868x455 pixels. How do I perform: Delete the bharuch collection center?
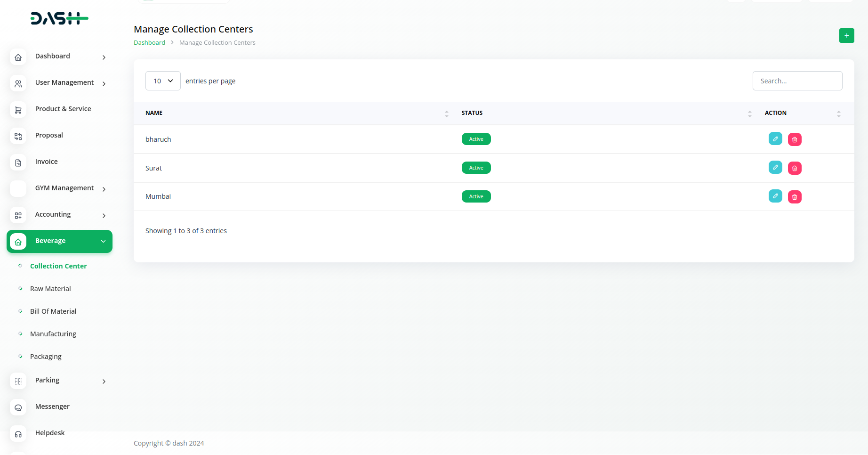pos(795,139)
